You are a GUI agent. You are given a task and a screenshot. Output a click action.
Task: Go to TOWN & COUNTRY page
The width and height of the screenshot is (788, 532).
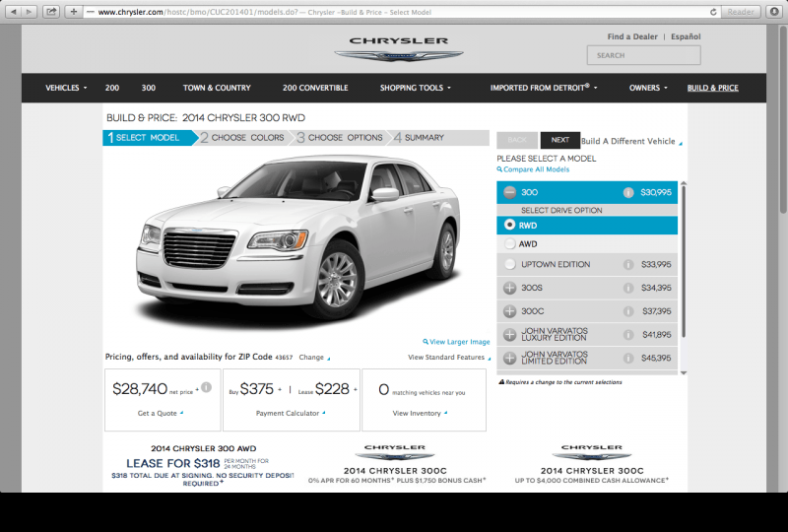pos(217,88)
